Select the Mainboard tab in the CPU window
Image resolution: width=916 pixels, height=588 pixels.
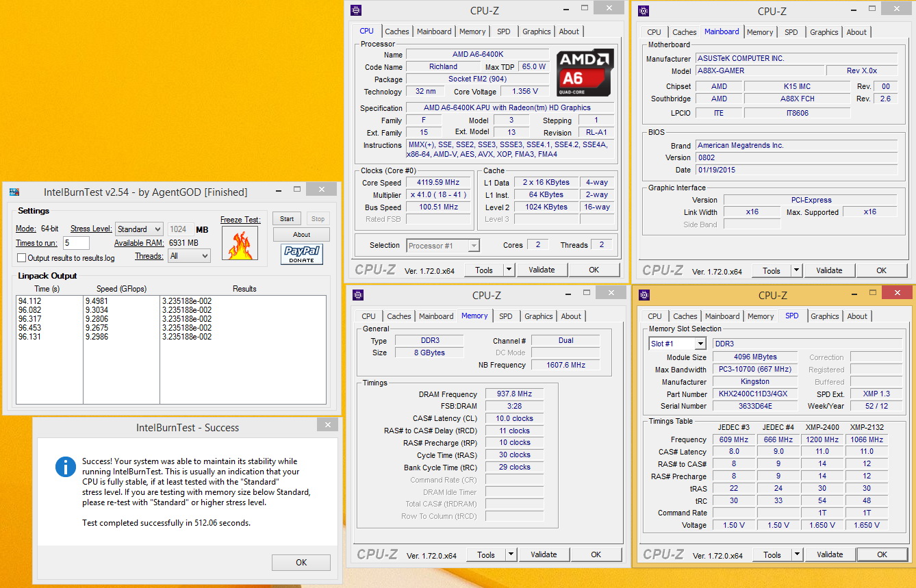[434, 31]
